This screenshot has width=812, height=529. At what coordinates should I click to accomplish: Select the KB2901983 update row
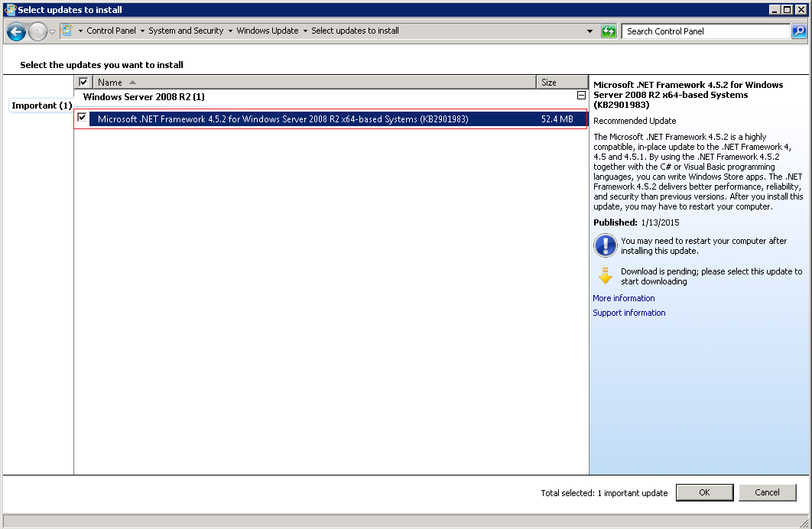pos(331,119)
